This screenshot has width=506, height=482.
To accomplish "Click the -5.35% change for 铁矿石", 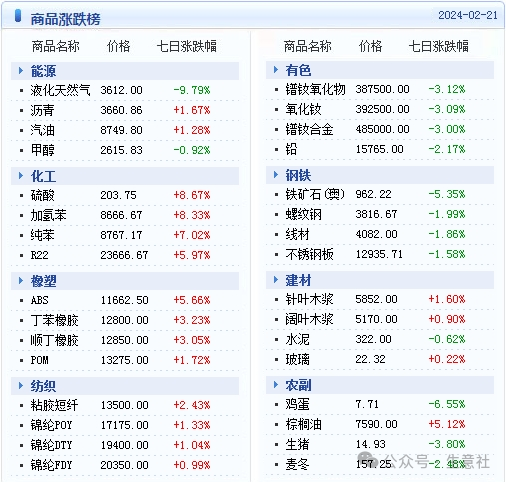I will click(x=447, y=194).
